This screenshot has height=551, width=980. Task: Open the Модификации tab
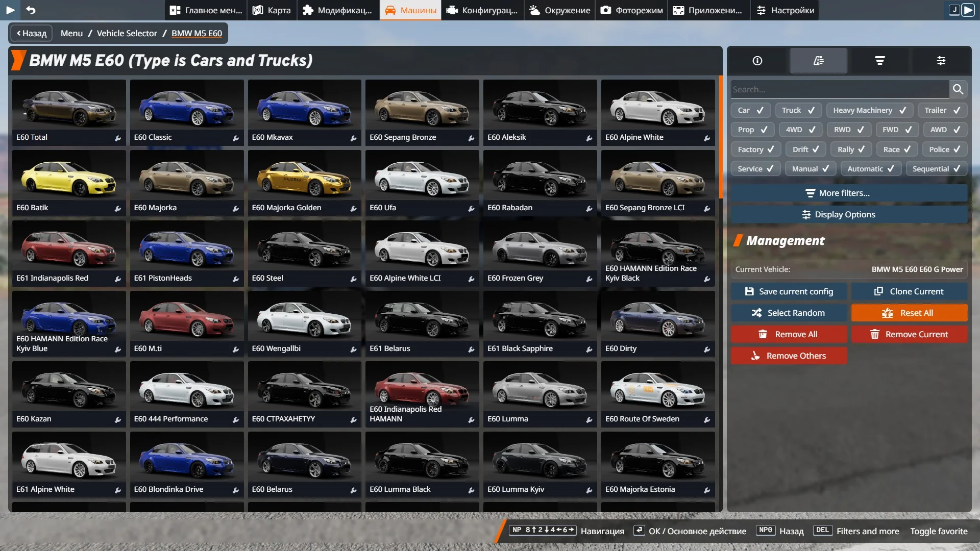click(x=338, y=10)
